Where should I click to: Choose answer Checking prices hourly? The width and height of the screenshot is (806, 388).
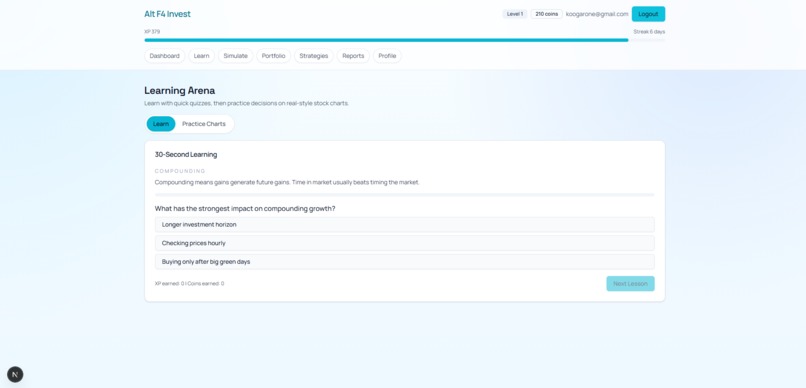(405, 243)
